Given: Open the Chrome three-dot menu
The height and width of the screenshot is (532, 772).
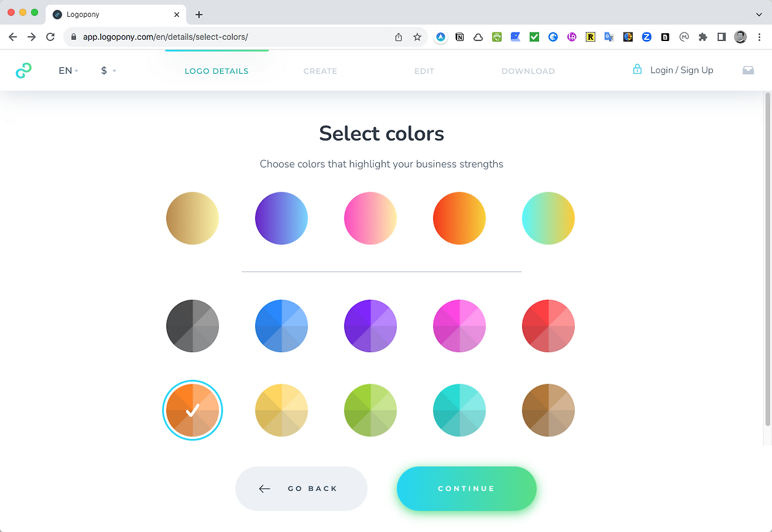Looking at the screenshot, I should point(759,37).
